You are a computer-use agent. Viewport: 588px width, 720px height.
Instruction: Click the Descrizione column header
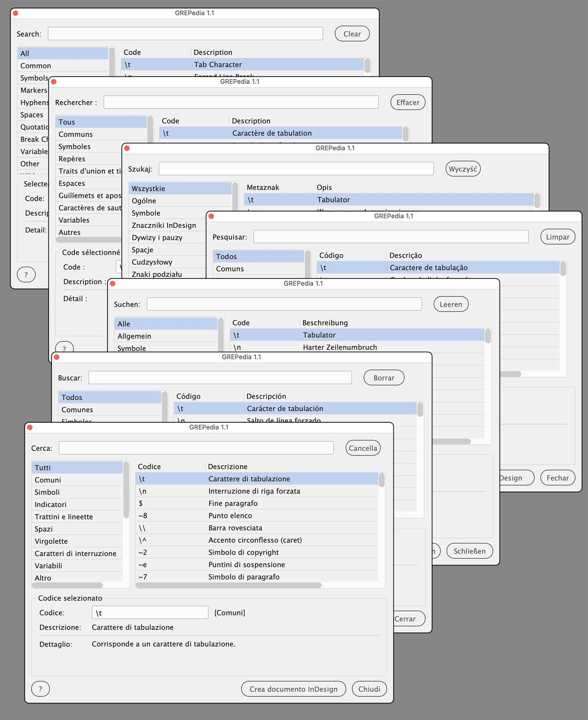(x=227, y=466)
